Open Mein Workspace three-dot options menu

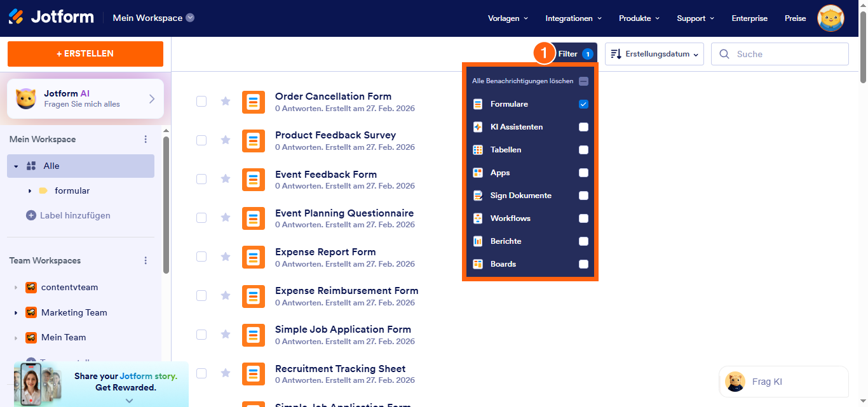[146, 139]
